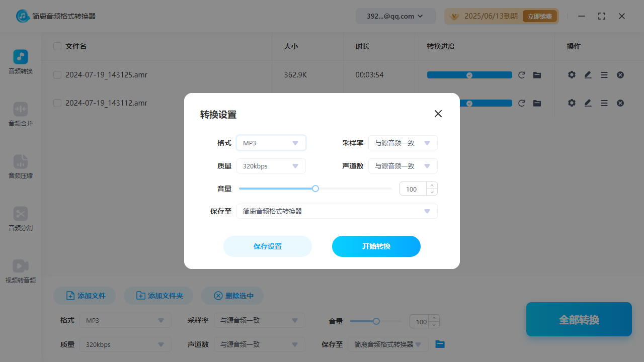Remove 2024-07-19_143112.amr from the list
644x362 pixels.
point(620,103)
